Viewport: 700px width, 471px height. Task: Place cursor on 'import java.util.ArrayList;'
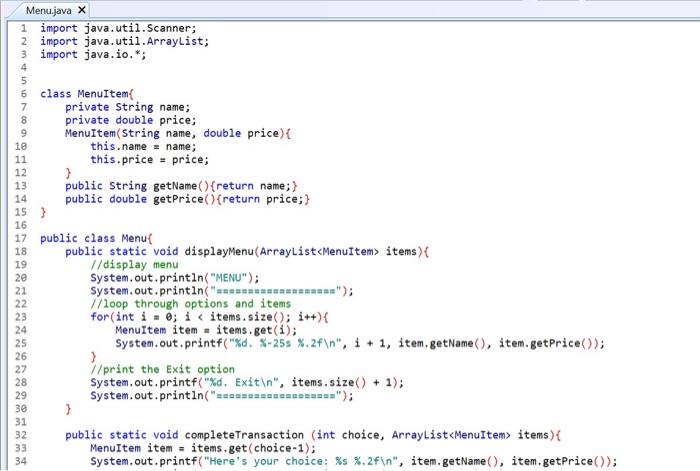(x=125, y=41)
